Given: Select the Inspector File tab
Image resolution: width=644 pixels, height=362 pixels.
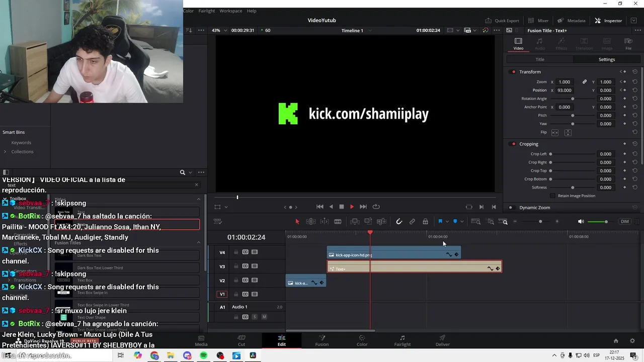Looking at the screenshot, I should [x=628, y=44].
